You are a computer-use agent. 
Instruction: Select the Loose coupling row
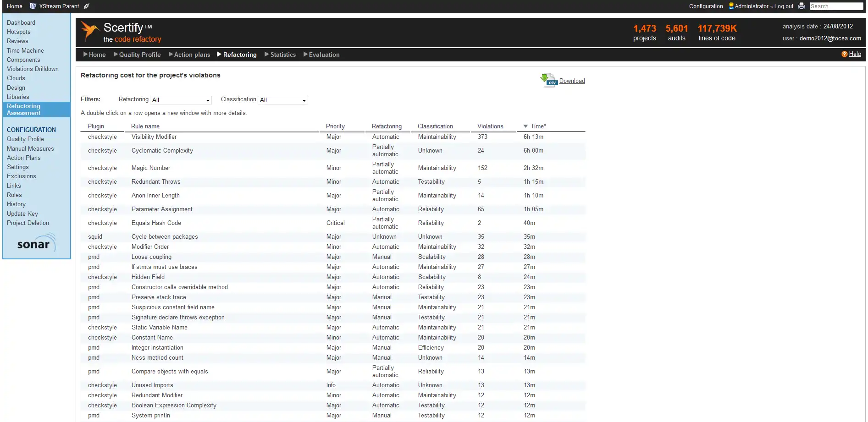click(x=333, y=257)
